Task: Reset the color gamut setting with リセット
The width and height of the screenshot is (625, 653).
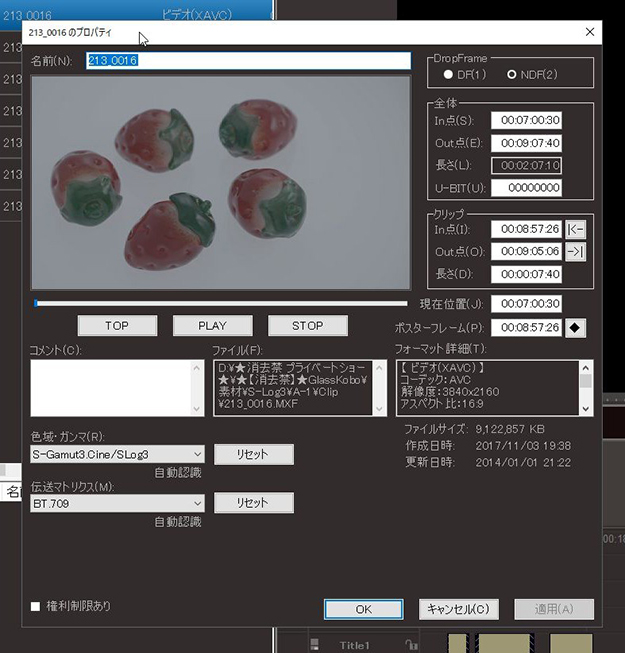Action: tap(253, 455)
